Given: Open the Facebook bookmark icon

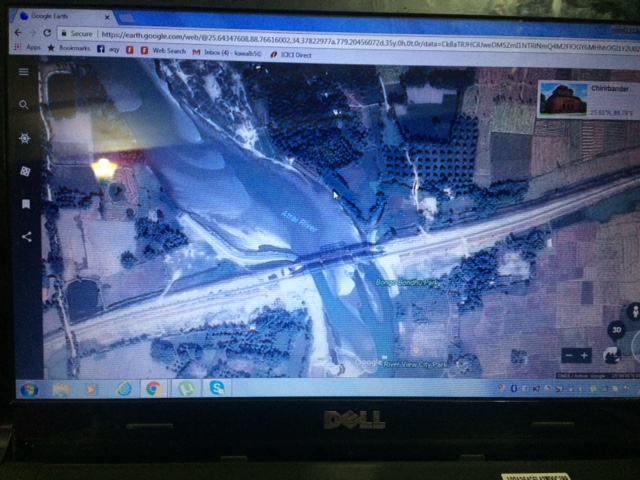Looking at the screenshot, I should tap(101, 49).
